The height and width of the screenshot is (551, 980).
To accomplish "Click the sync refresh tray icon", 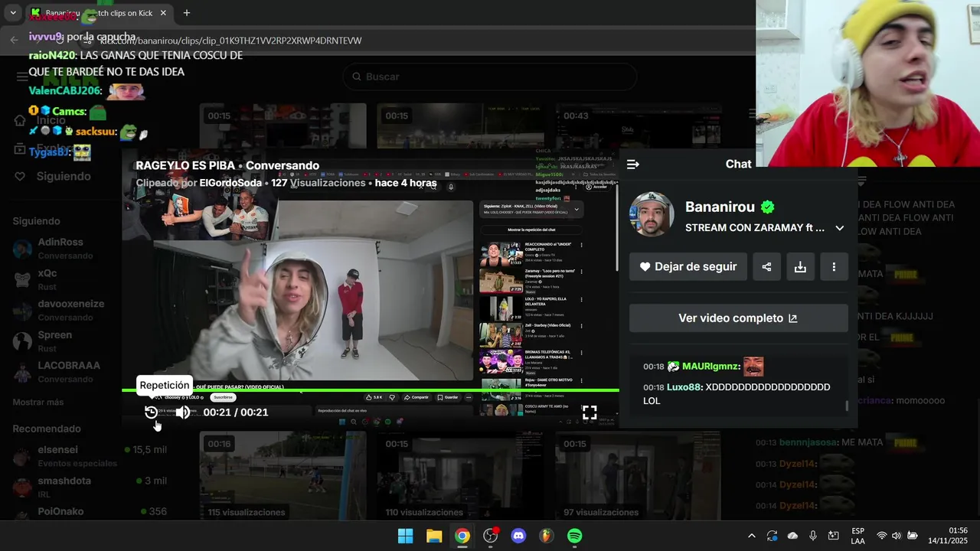I will [x=772, y=536].
